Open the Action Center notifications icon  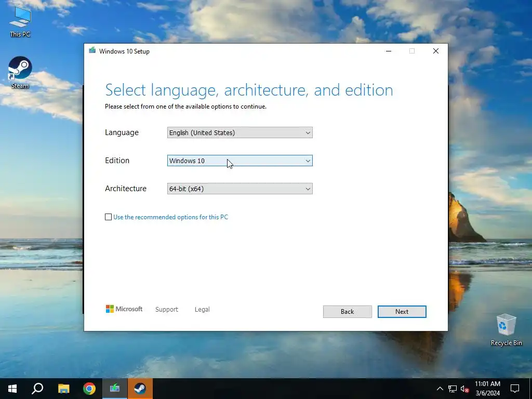(515, 389)
